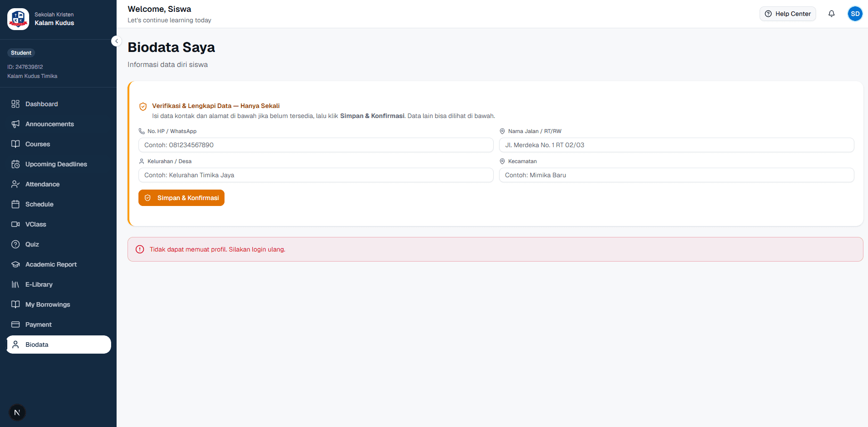This screenshot has width=868, height=427.
Task: Click the E-Library books icon
Action: pyautogui.click(x=15, y=284)
